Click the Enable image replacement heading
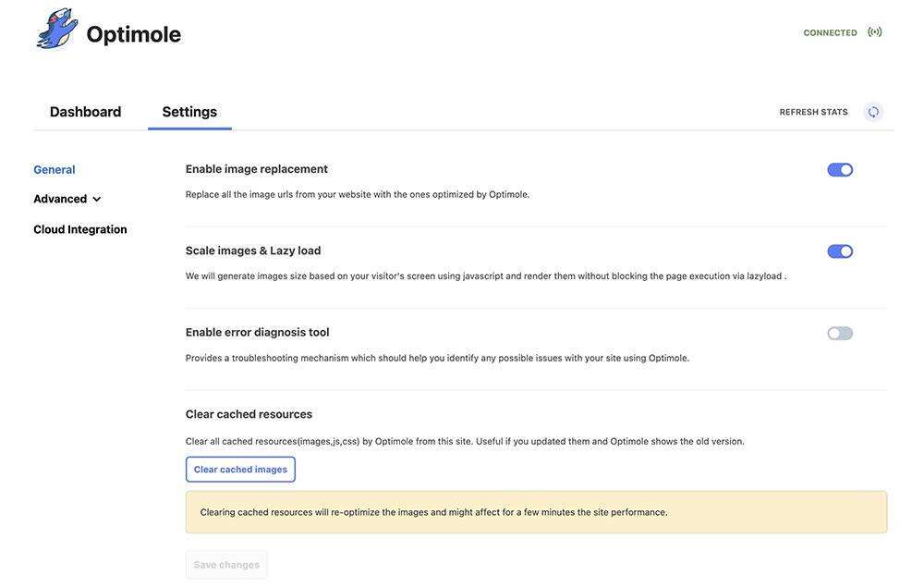The width and height of the screenshot is (924, 587). [257, 169]
